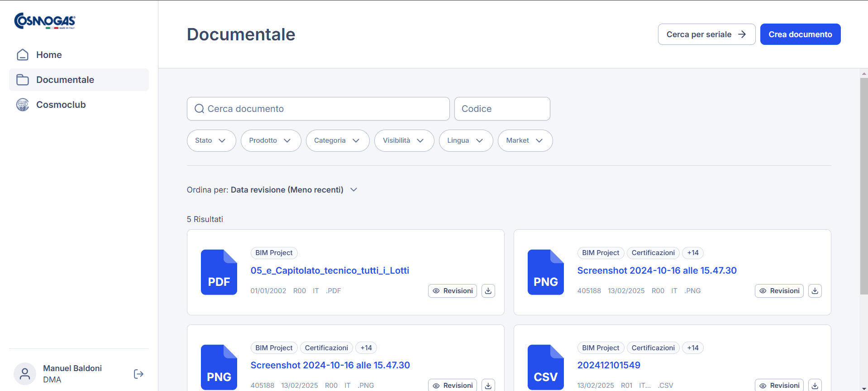Click the PDF file icon thumbnail
The height and width of the screenshot is (391, 868).
219,272
